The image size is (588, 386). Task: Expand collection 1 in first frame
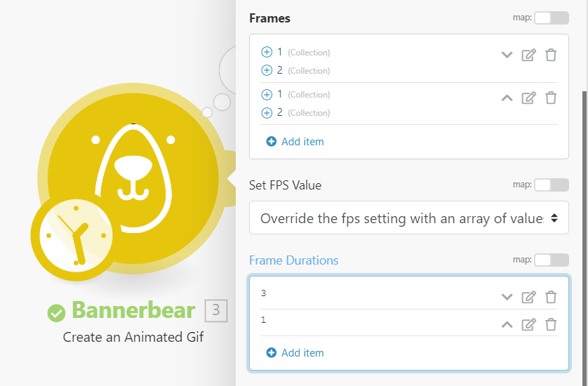[x=267, y=52]
